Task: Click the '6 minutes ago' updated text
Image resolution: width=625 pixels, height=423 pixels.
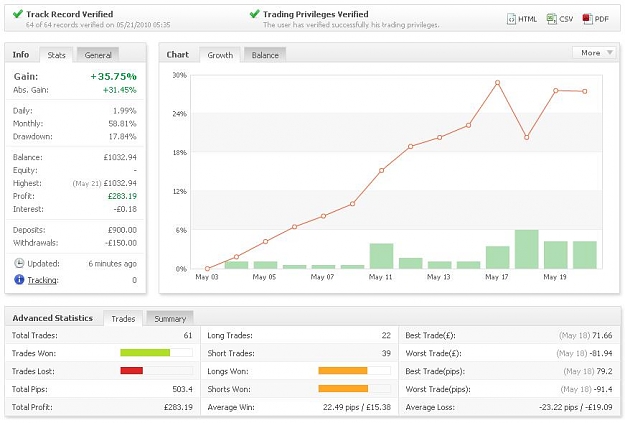Action: (x=112, y=264)
